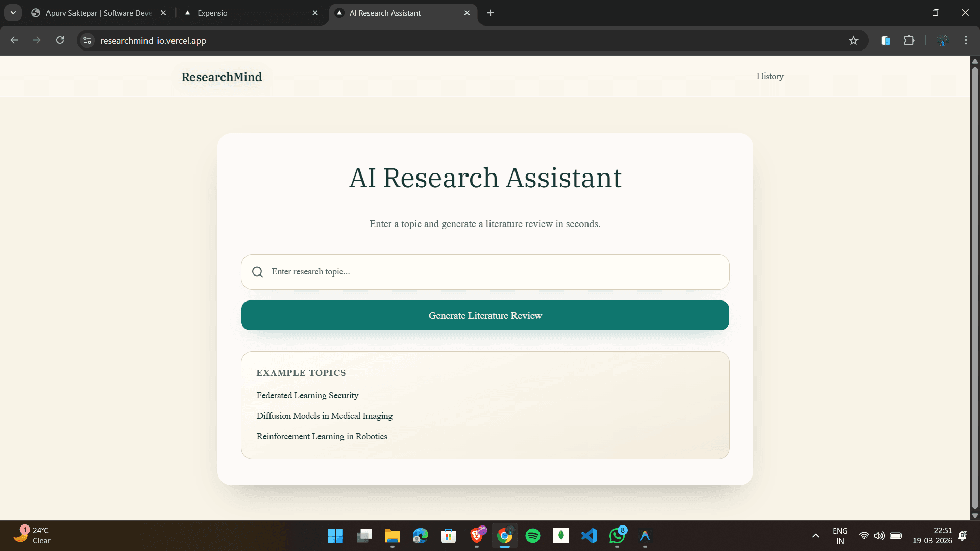Screen dimensions: 980x551
Task: Open Brave browser from the taskbar
Action: (x=477, y=536)
